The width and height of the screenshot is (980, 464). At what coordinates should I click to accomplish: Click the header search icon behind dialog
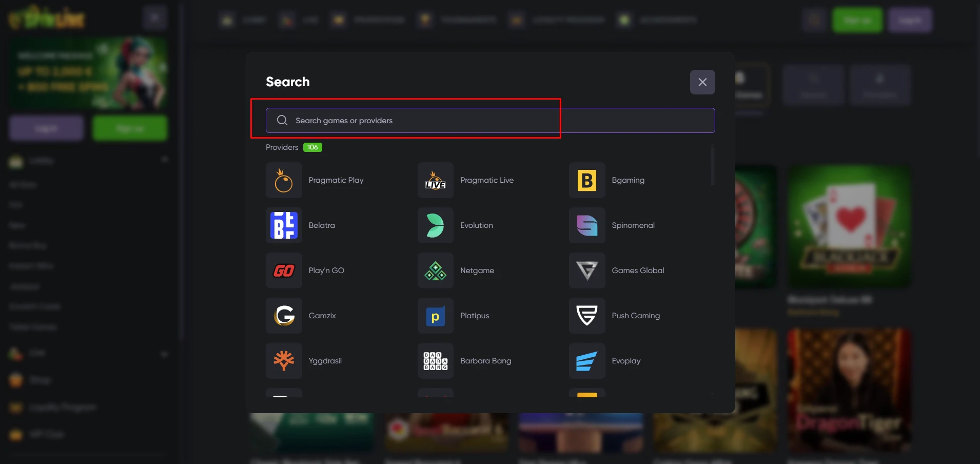coord(814,20)
